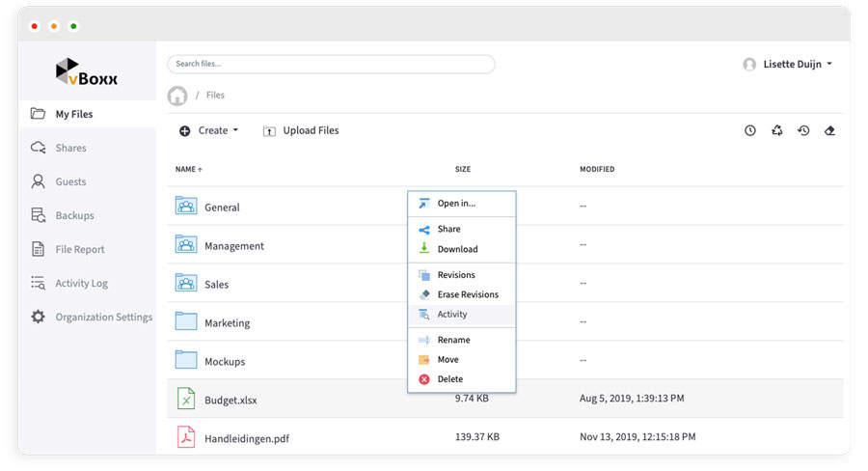
Task: Open Organization Settings link text
Action: pyautogui.click(x=104, y=317)
